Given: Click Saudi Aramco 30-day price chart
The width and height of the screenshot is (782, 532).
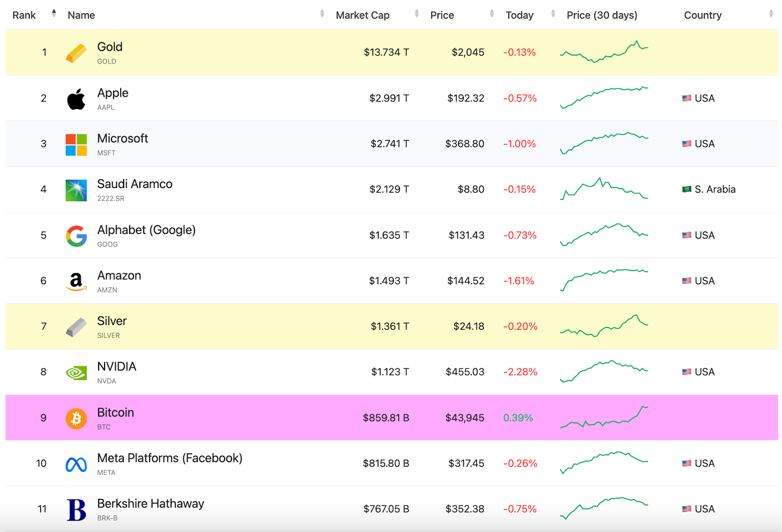Looking at the screenshot, I should point(604,189).
